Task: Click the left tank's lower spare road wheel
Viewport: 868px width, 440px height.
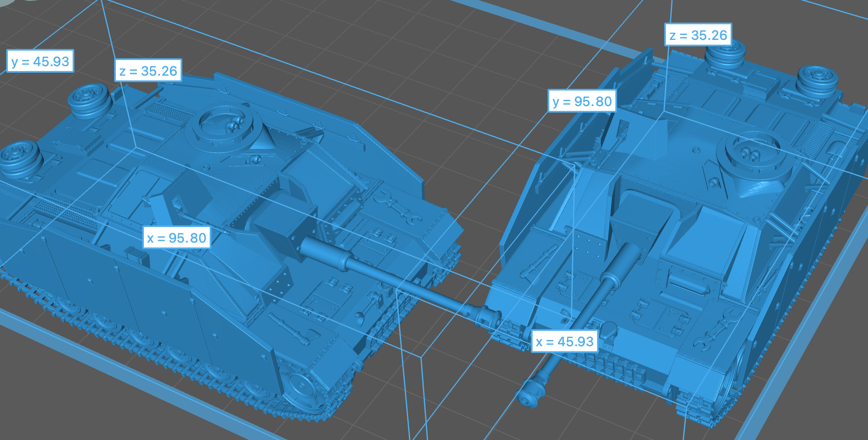Action: click(20, 158)
